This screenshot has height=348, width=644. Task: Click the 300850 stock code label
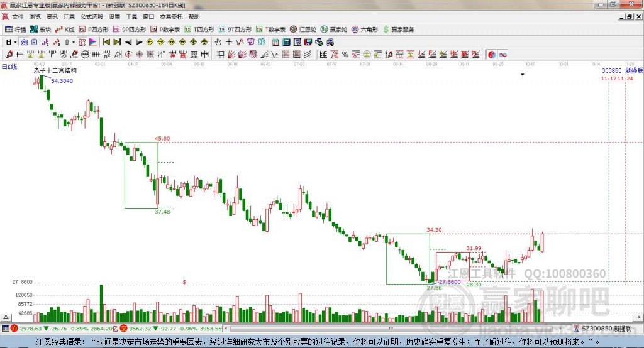pyautogui.click(x=611, y=71)
